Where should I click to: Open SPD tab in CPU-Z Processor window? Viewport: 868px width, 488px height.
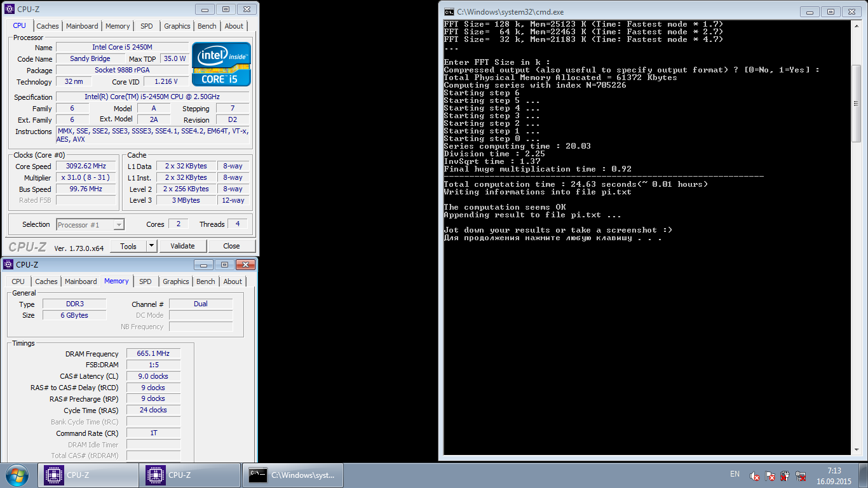147,26
